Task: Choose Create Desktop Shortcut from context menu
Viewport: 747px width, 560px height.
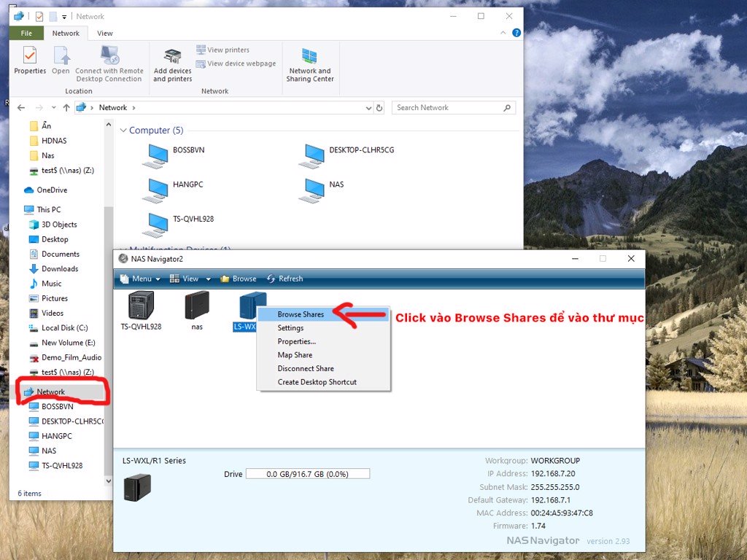Action: click(x=323, y=382)
